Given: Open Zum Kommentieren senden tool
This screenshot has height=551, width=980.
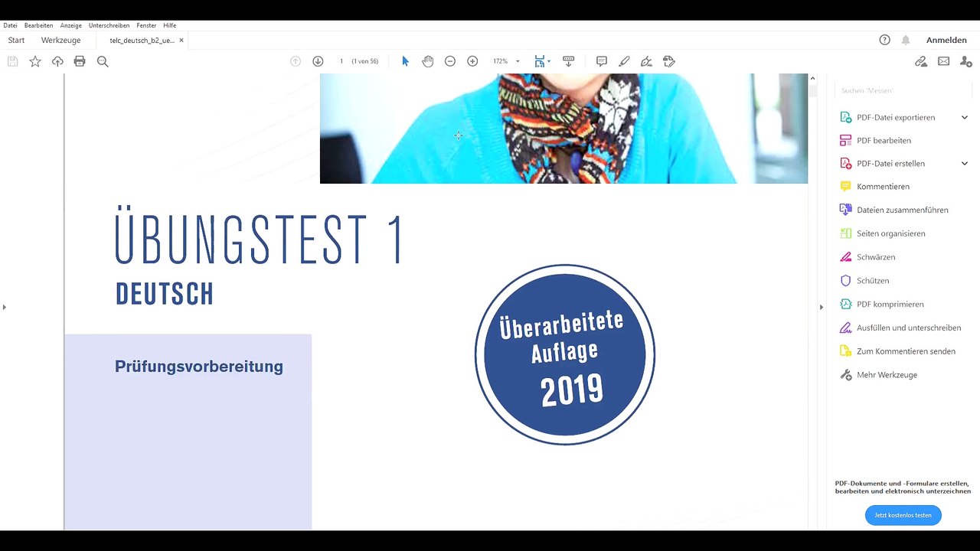Looking at the screenshot, I should 897,351.
